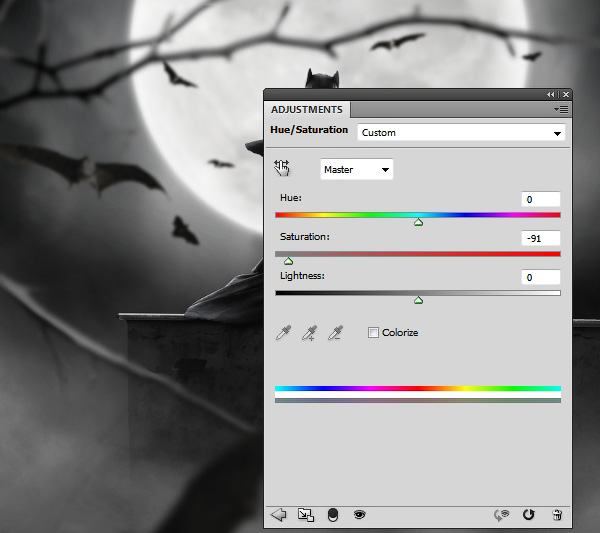Open the Adjustments panel flyout menu
The height and width of the screenshot is (533, 600).
pos(561,110)
